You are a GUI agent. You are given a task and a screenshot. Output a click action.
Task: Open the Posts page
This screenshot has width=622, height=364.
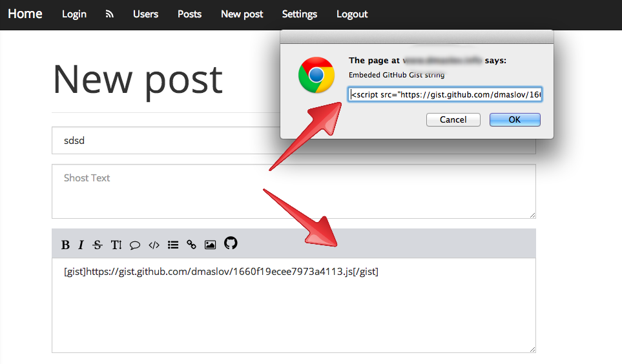point(190,14)
